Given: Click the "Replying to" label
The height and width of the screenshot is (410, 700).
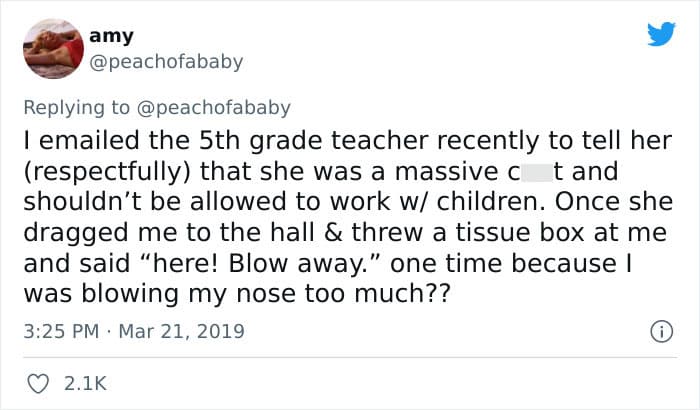Looking at the screenshot, I should (x=77, y=108).
